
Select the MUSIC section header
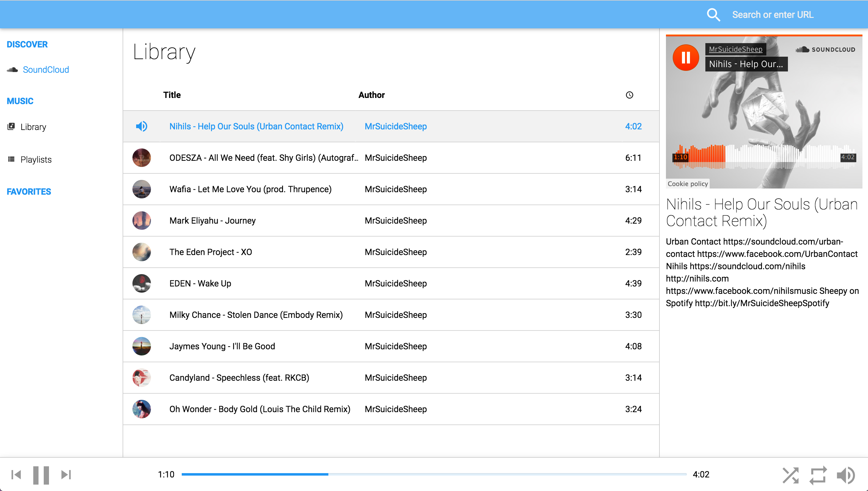(20, 101)
